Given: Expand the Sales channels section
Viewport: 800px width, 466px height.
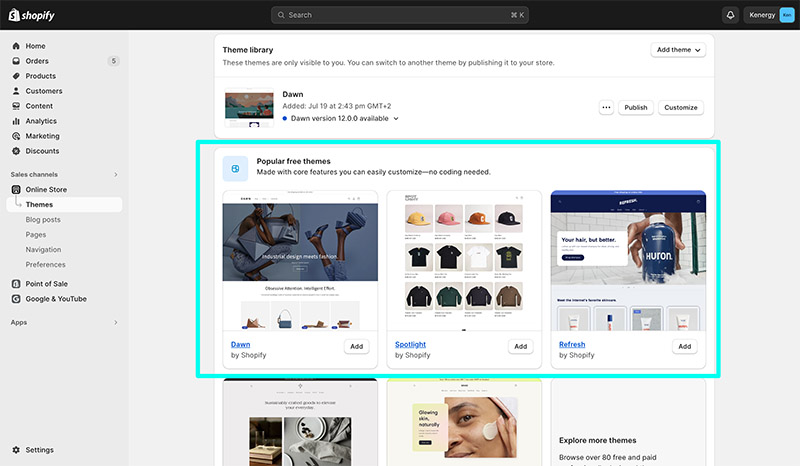Looking at the screenshot, I should (116, 175).
